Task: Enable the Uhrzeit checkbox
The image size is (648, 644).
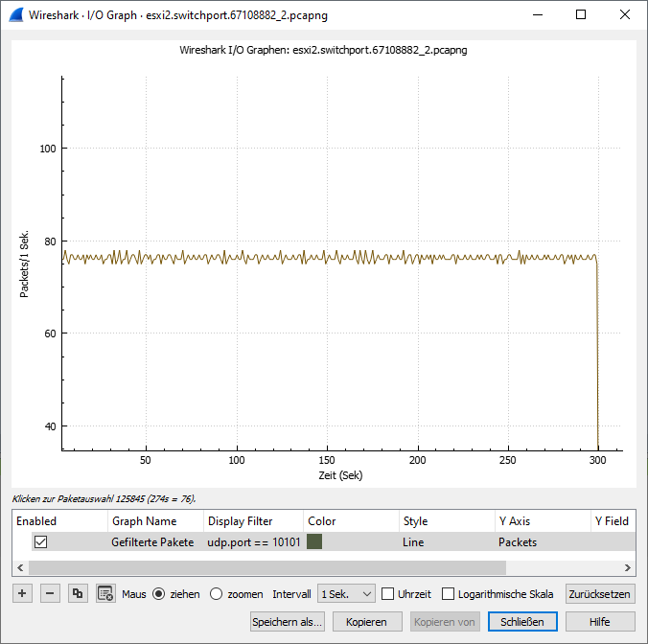Action: click(387, 594)
